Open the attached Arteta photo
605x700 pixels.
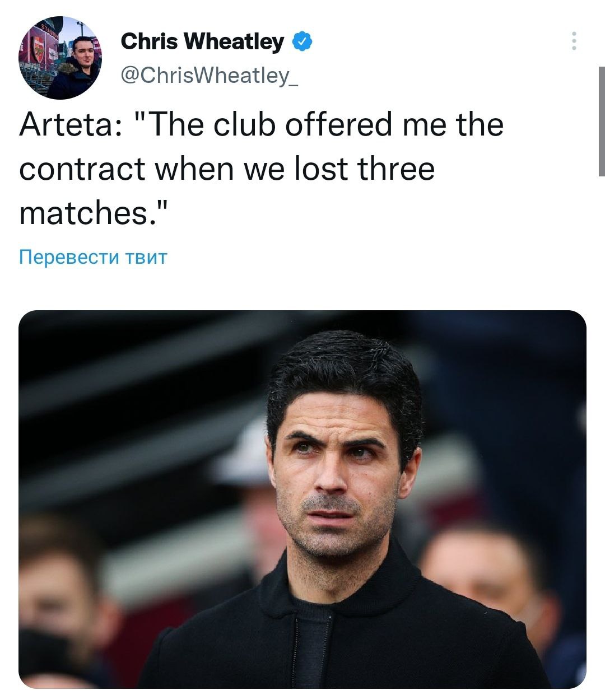point(302,499)
